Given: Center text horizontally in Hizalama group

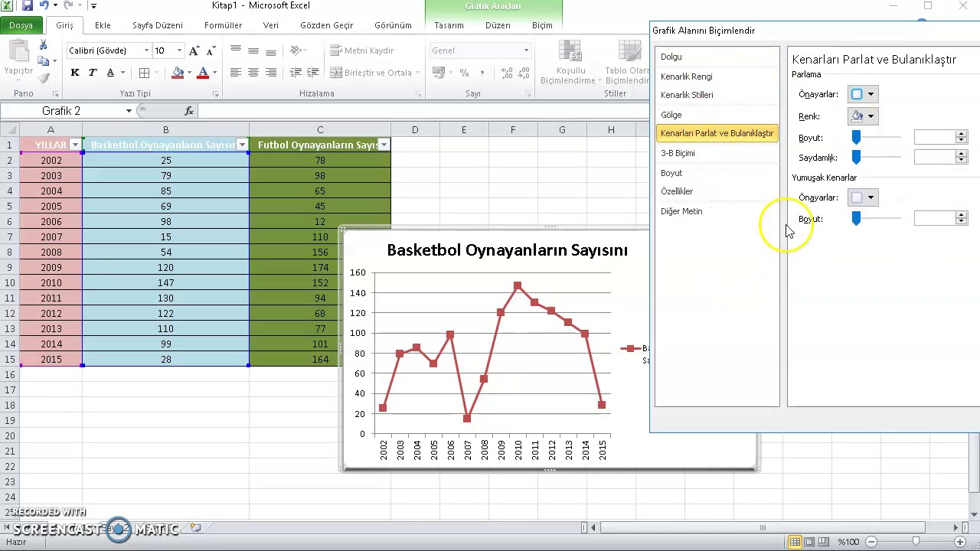Looking at the screenshot, I should point(253,73).
